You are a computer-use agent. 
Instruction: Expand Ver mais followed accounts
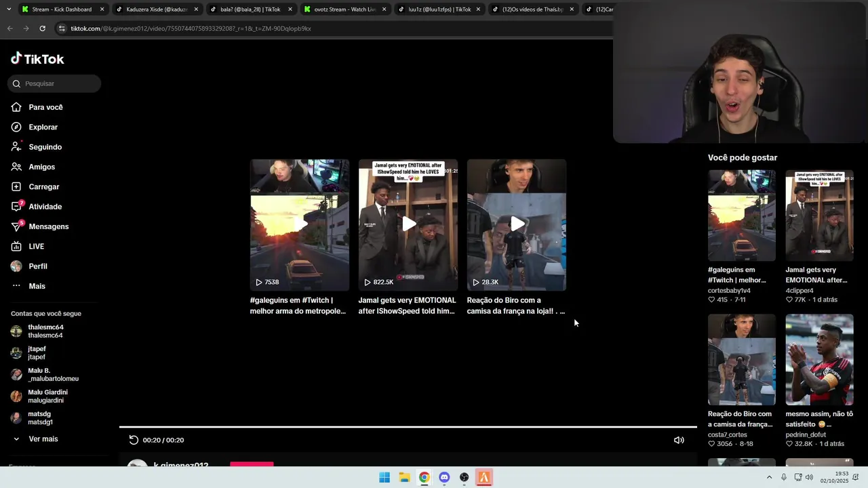43,439
